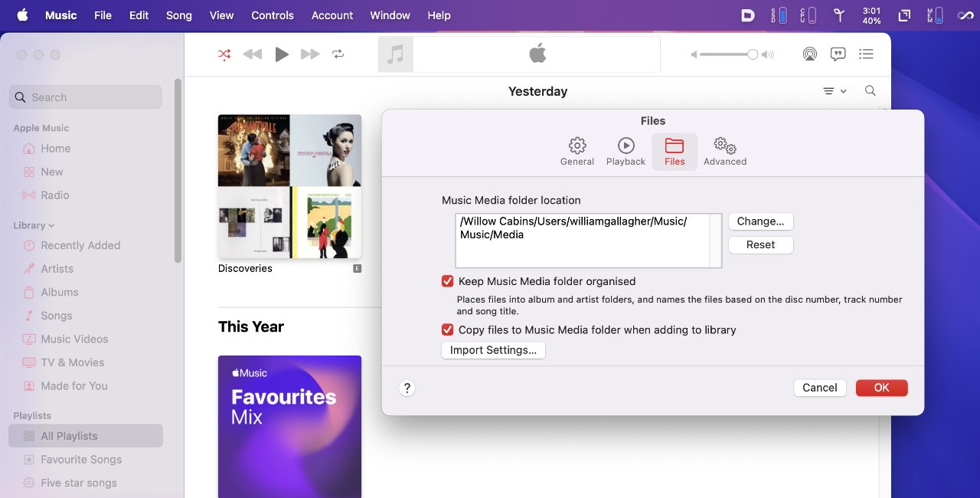This screenshot has height=498, width=980.
Task: Open the Discoveries playlist artwork
Action: [289, 186]
